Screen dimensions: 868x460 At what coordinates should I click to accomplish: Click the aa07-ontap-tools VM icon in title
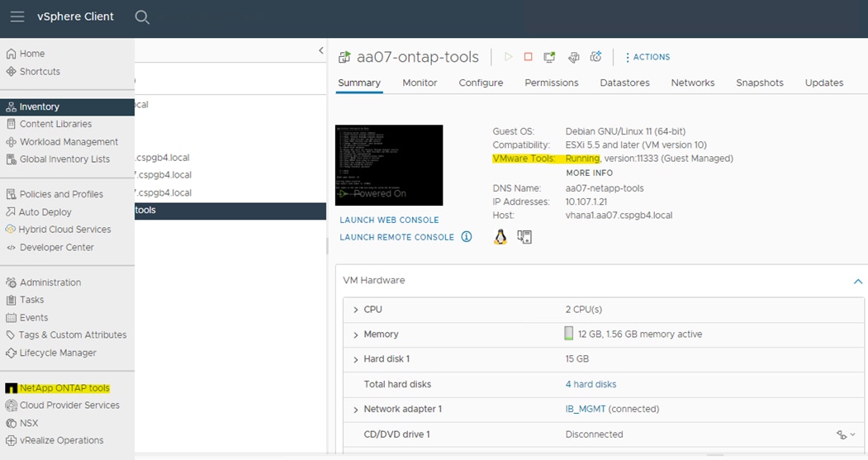[344, 56]
